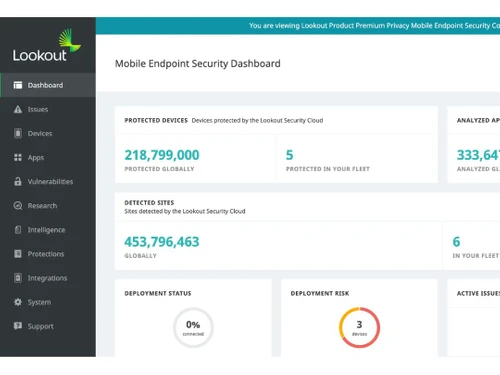
Task: Click the Vulnerabilities padlock icon
Action: point(18,181)
